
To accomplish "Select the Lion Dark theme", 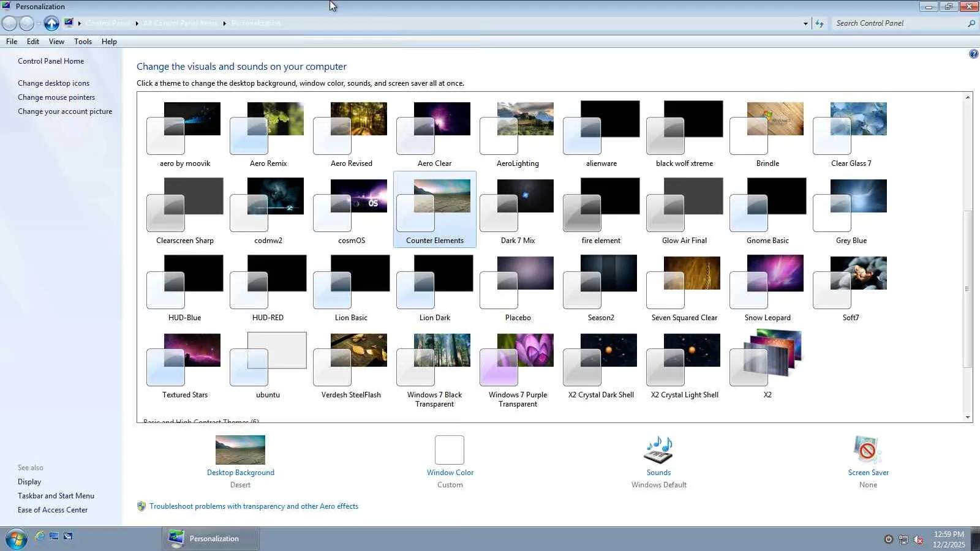I will point(435,288).
